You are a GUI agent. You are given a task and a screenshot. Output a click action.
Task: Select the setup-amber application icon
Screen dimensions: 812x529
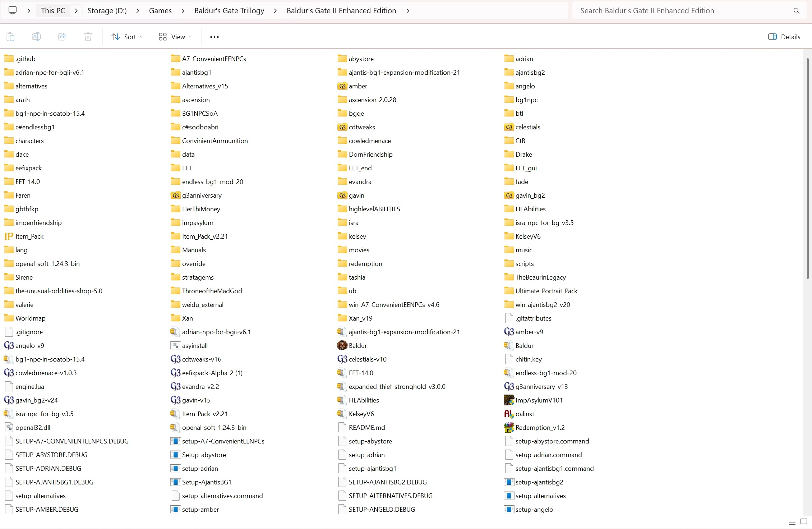[175, 509]
